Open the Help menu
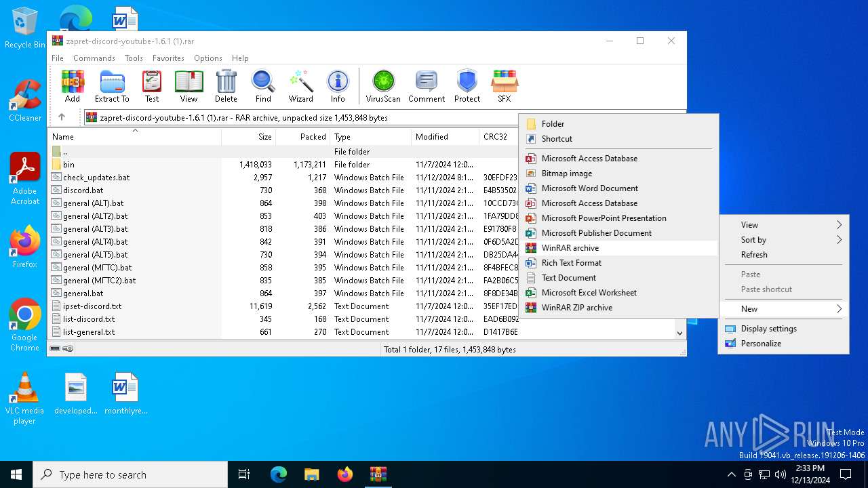Image resolution: width=868 pixels, height=488 pixels. point(240,58)
